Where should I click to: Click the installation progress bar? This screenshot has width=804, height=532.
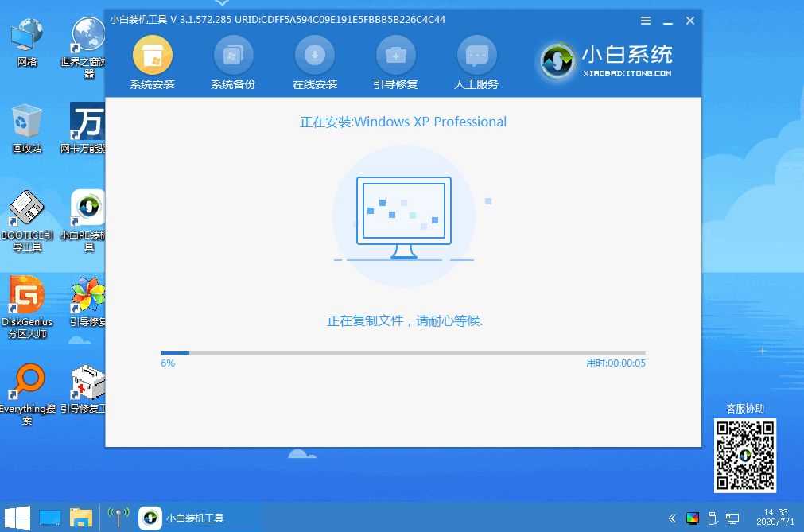click(402, 352)
